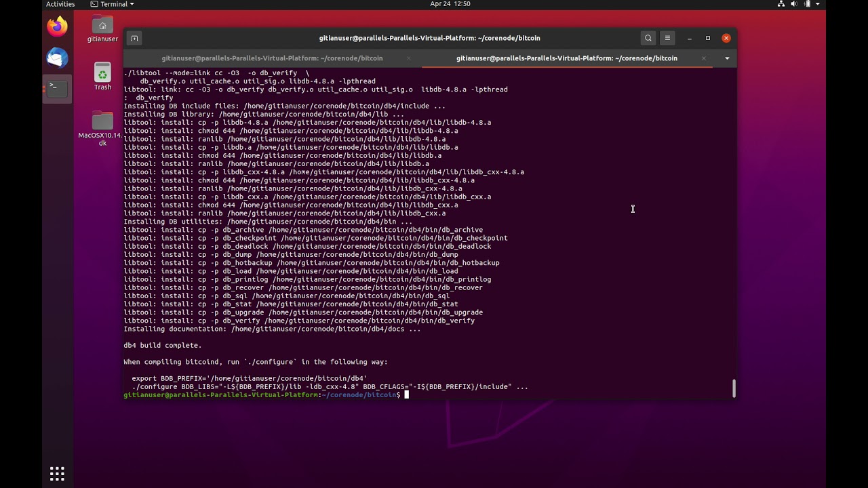
Task: Click the 'cp -p db_verify' install line
Action: coord(299,321)
